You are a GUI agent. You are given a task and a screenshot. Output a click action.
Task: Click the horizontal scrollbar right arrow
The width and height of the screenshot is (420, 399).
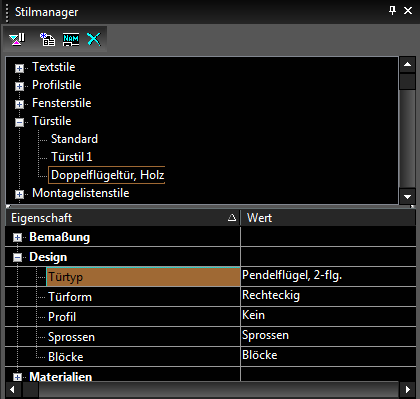(407, 389)
